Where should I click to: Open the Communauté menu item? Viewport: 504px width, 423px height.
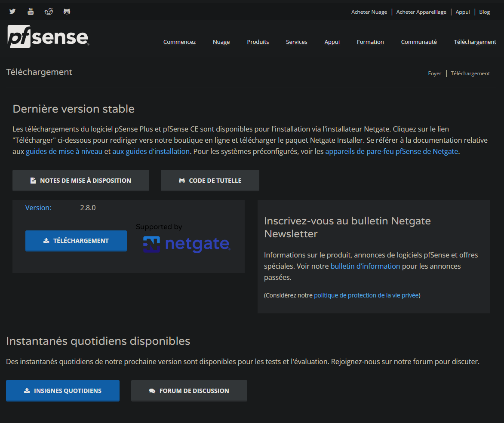pos(419,42)
